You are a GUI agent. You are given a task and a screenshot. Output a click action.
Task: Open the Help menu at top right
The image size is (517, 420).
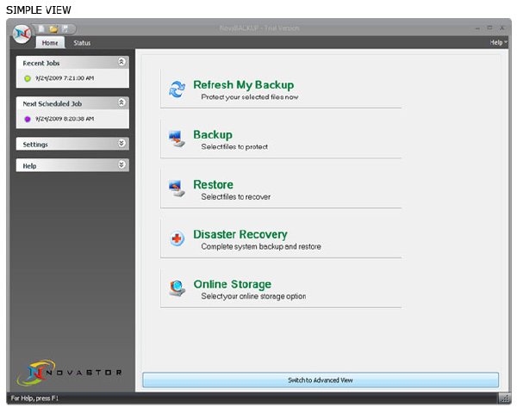pyautogui.click(x=498, y=42)
